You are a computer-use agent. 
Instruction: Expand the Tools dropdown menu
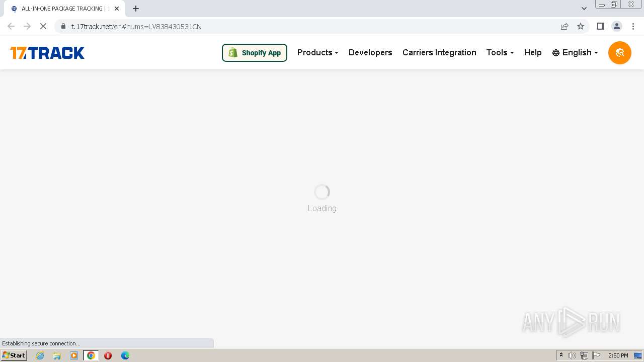click(x=500, y=52)
